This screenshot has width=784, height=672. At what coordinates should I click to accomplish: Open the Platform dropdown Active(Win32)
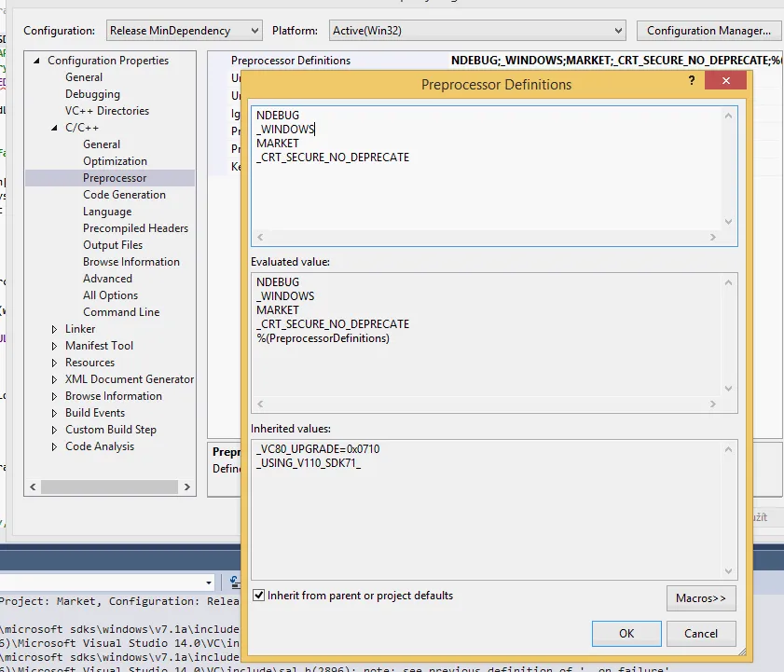point(477,31)
